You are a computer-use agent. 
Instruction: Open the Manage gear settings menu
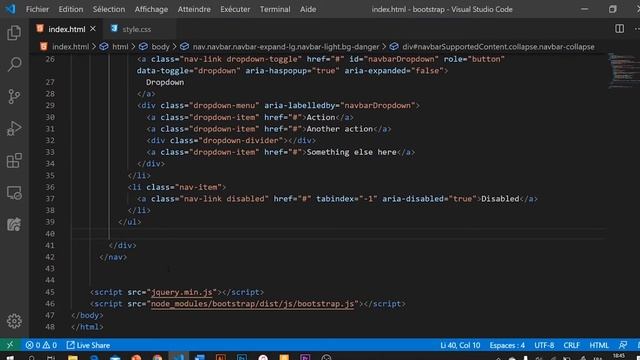tap(14, 321)
